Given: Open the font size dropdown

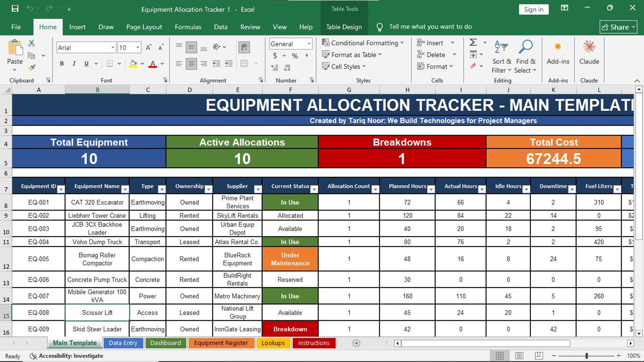Looking at the screenshot, I should [138, 47].
